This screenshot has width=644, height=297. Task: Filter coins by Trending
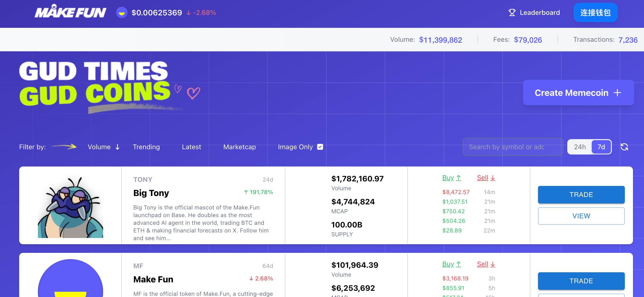coord(146,147)
